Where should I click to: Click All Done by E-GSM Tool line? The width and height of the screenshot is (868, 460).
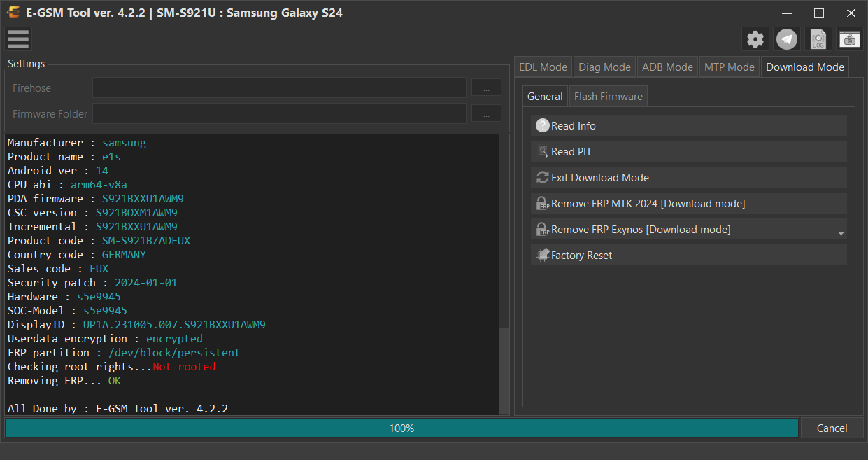coord(118,409)
